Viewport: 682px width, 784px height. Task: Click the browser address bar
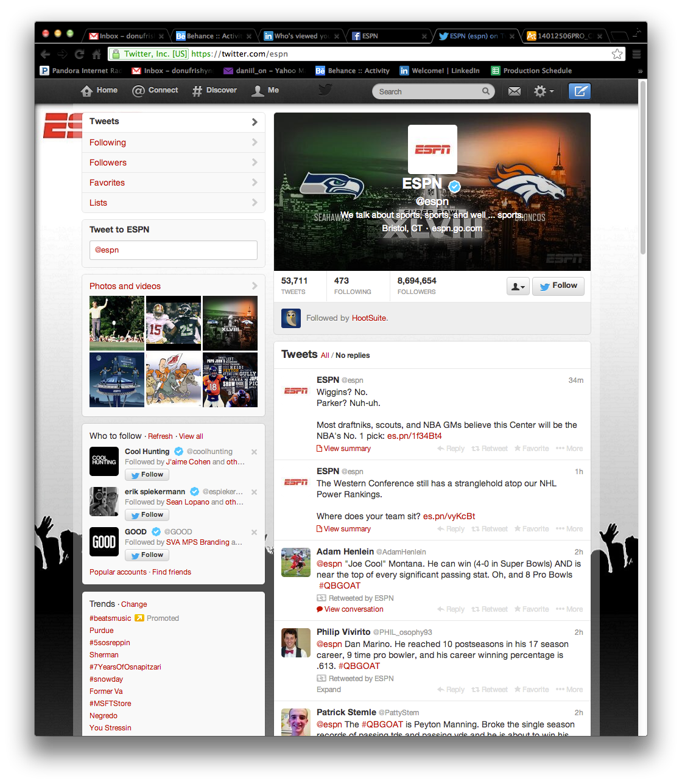pos(367,54)
